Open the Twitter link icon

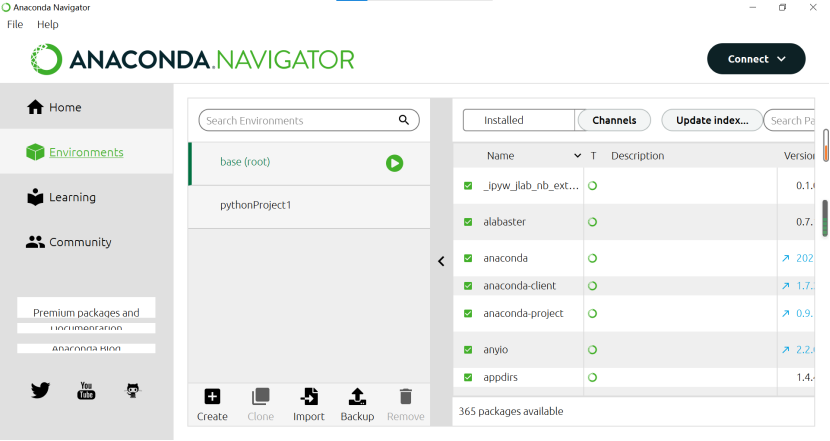point(40,390)
